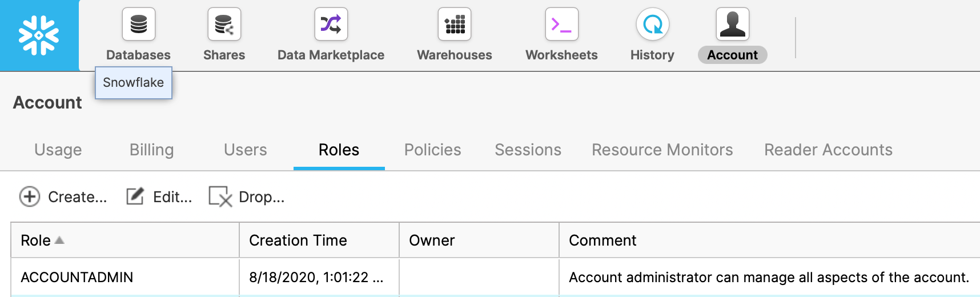Image resolution: width=980 pixels, height=297 pixels.
Task: Click the Edit role pencil icon
Action: tap(135, 196)
